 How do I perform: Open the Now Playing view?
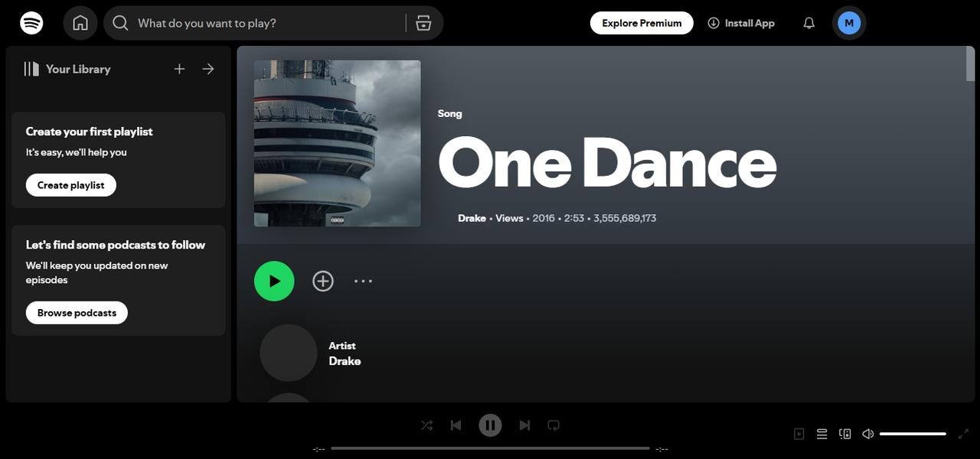coord(799,433)
